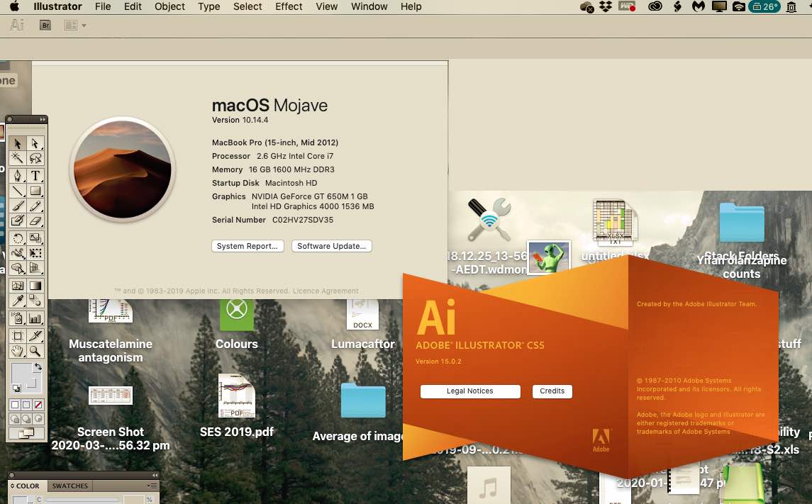812x504 pixels.
Task: Set paint mode to Color button
Action: click(15, 405)
